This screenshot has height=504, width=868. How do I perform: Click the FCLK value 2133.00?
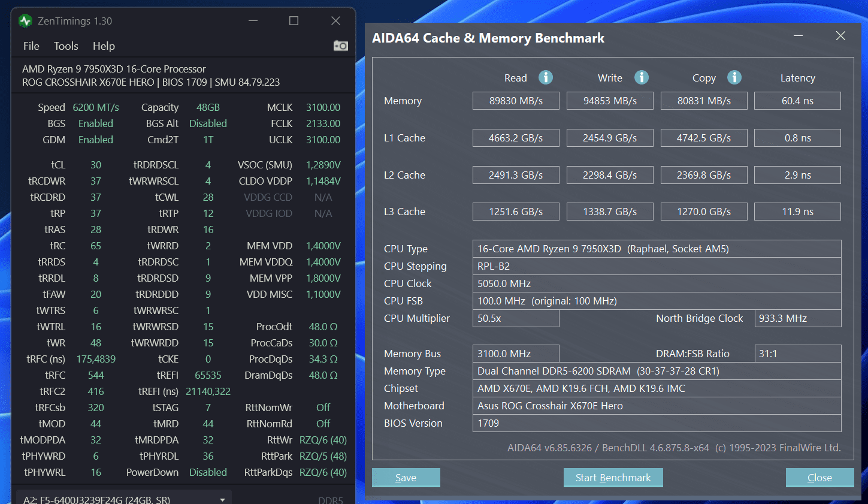click(x=323, y=123)
